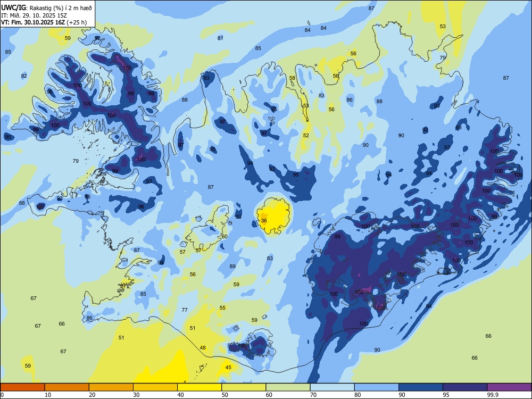Click the humidity value 36 in yellow patch

coord(264,221)
